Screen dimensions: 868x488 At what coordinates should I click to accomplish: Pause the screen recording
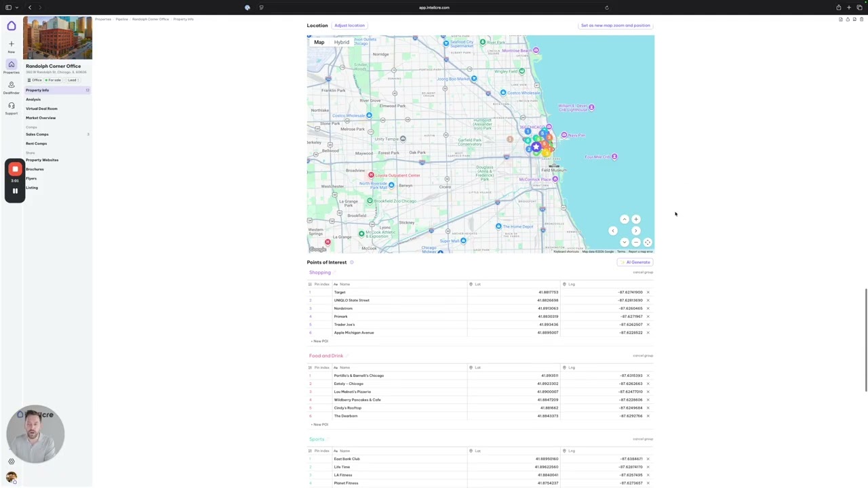tap(15, 191)
